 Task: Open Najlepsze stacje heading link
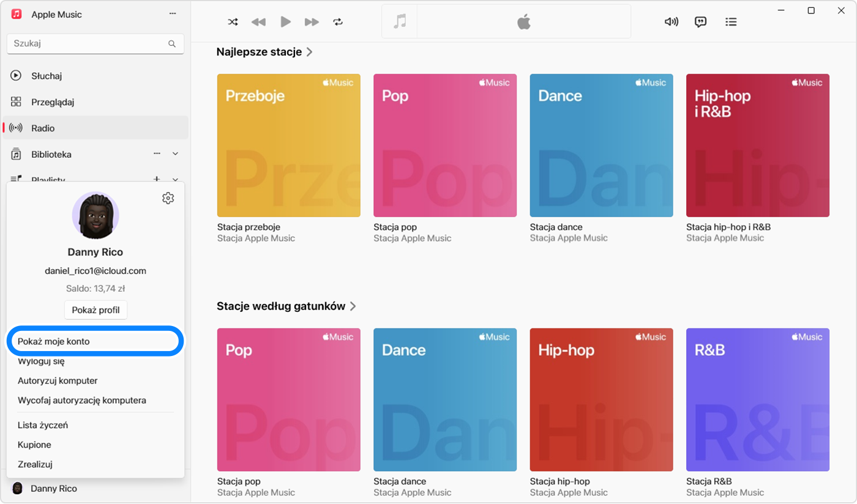pyautogui.click(x=264, y=52)
